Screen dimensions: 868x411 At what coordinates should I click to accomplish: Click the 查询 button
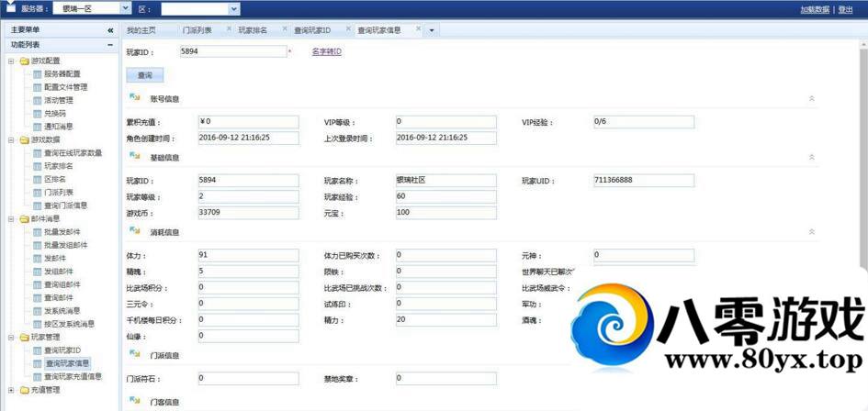pyautogui.click(x=144, y=75)
